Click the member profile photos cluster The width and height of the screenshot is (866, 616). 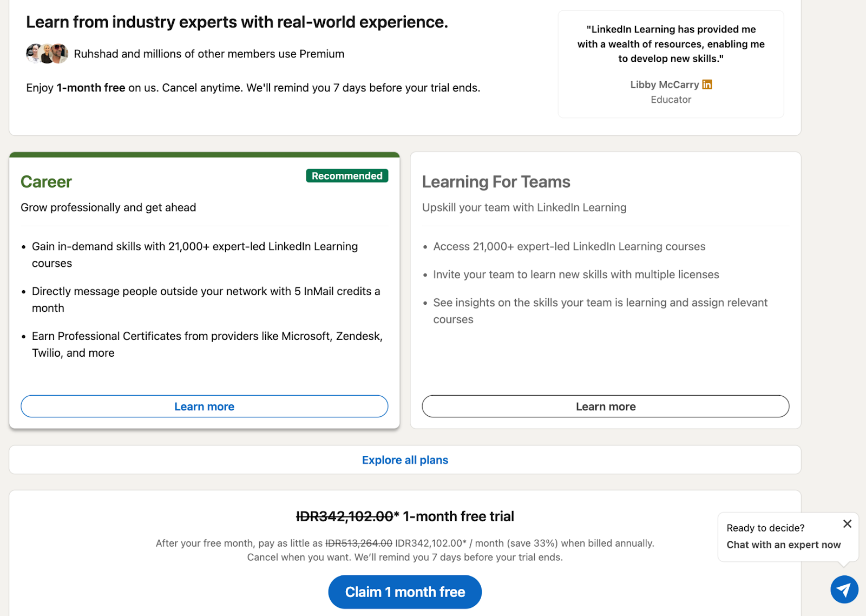(x=47, y=54)
